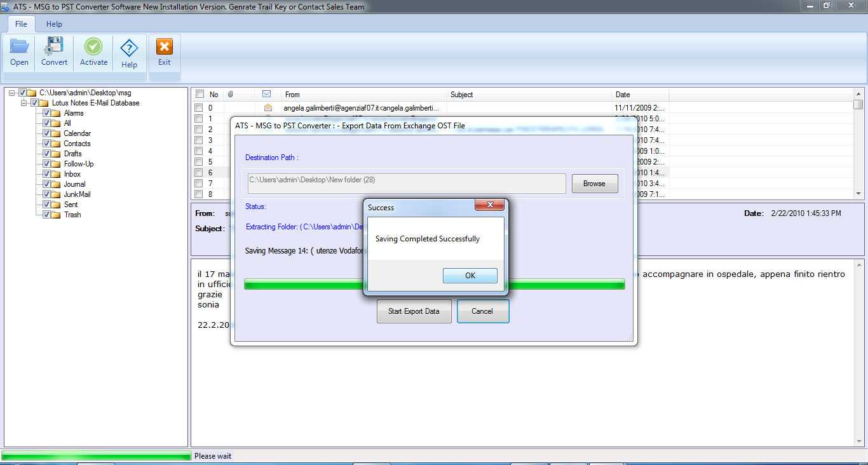Toggle the All folder checkbox

[x=46, y=123]
